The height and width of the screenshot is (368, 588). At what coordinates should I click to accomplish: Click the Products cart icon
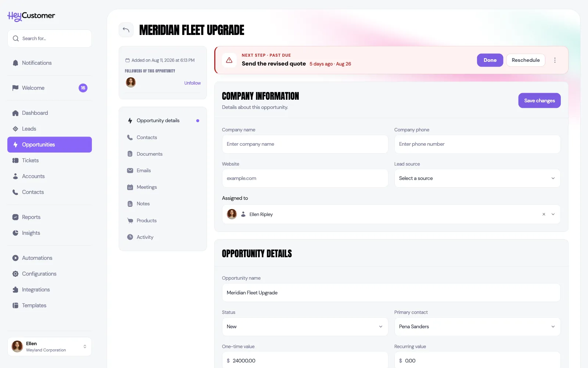click(x=130, y=220)
